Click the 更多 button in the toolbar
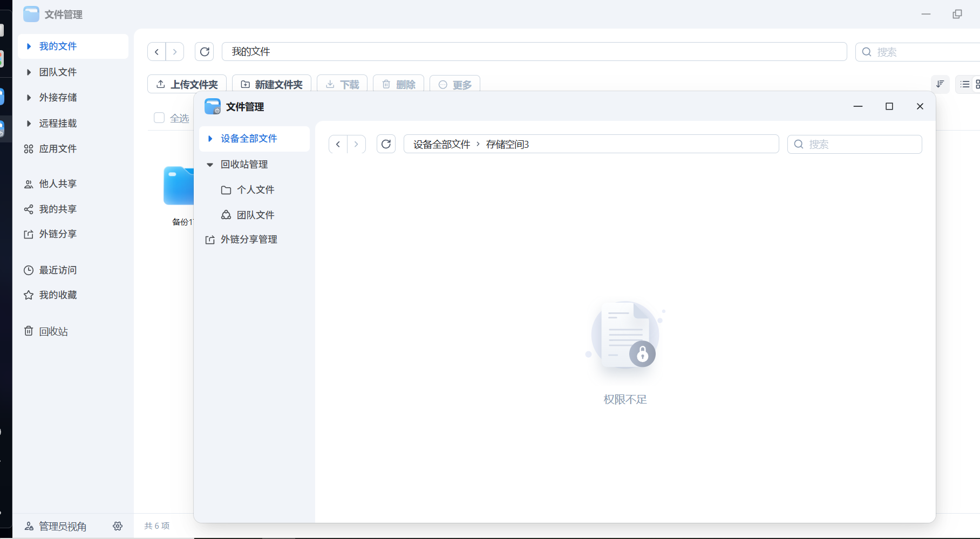The height and width of the screenshot is (539, 980). pyautogui.click(x=454, y=84)
